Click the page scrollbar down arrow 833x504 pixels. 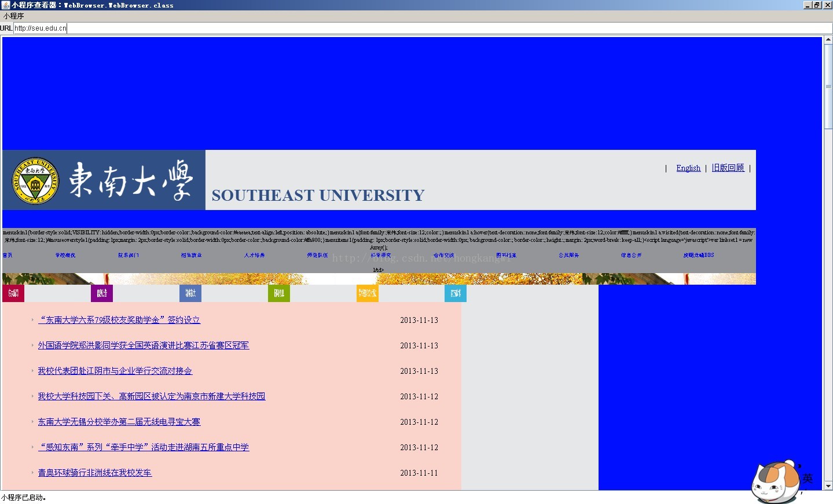[828, 486]
